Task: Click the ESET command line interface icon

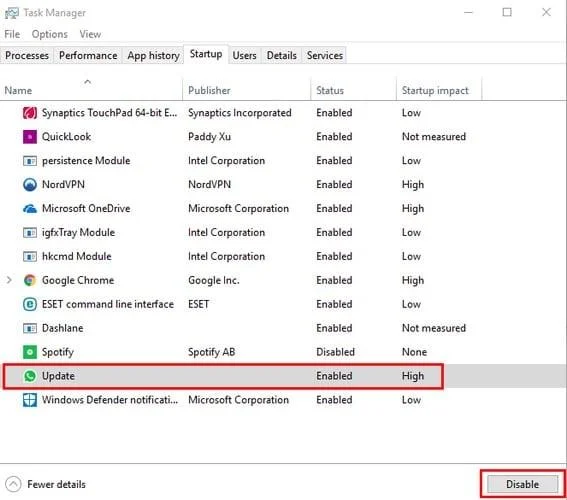Action: 30,304
